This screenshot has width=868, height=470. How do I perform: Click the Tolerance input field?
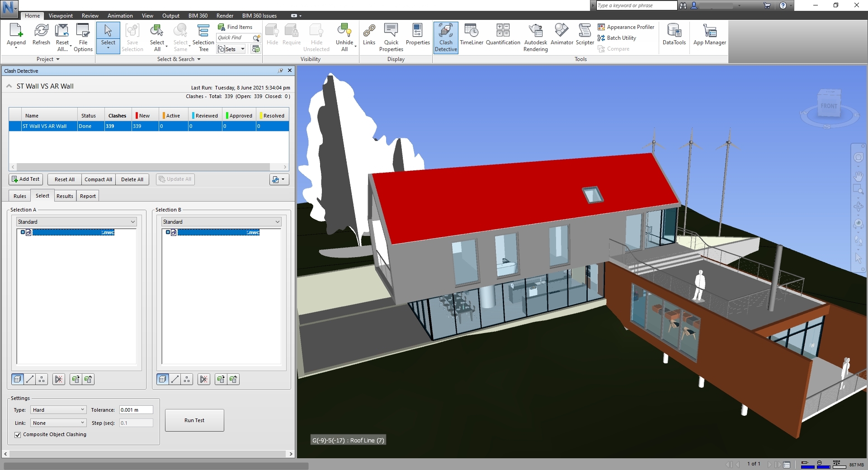click(136, 410)
